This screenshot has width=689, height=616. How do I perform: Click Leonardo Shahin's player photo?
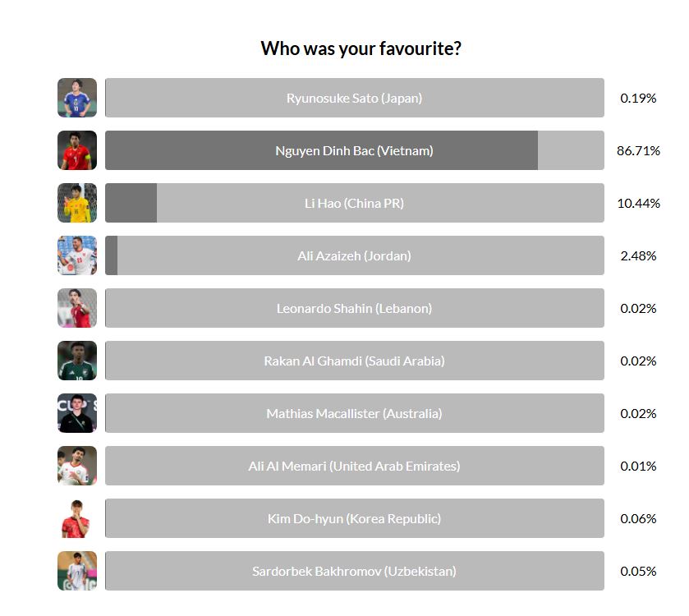(77, 308)
